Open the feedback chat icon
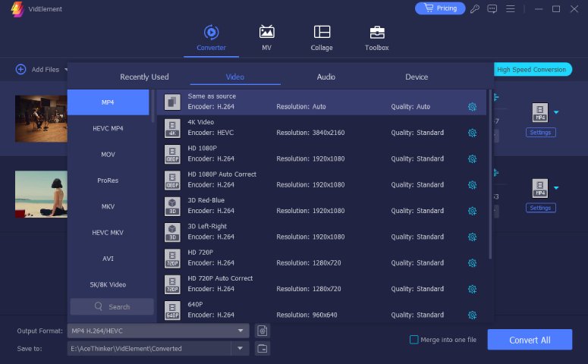Screen dimensions: 588x364 click(492, 8)
